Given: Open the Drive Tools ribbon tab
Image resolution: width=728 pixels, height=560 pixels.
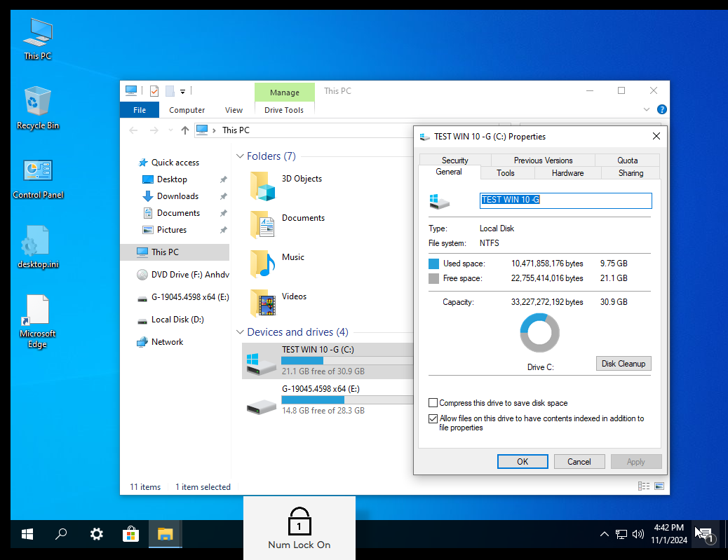Looking at the screenshot, I should [284, 110].
